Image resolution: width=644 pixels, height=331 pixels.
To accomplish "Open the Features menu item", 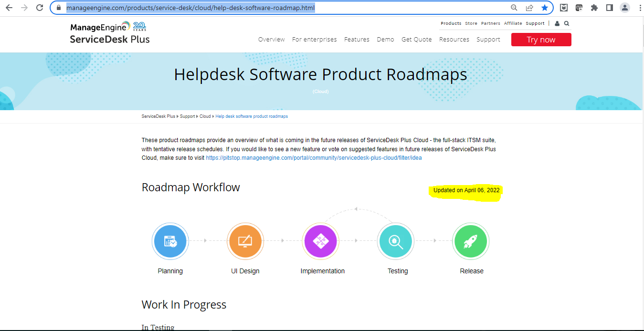I will point(357,40).
